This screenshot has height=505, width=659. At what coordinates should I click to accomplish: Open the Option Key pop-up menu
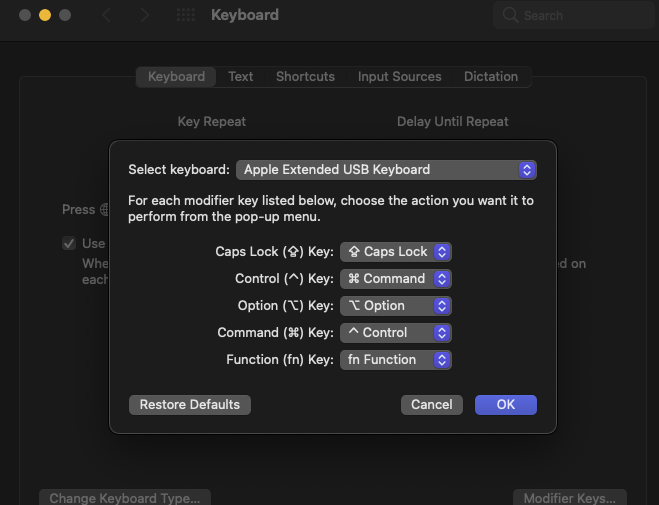pyautogui.click(x=396, y=306)
